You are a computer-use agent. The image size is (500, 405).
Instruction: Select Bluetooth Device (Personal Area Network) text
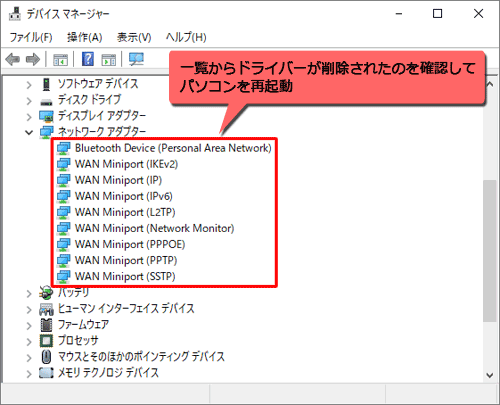click(x=173, y=148)
